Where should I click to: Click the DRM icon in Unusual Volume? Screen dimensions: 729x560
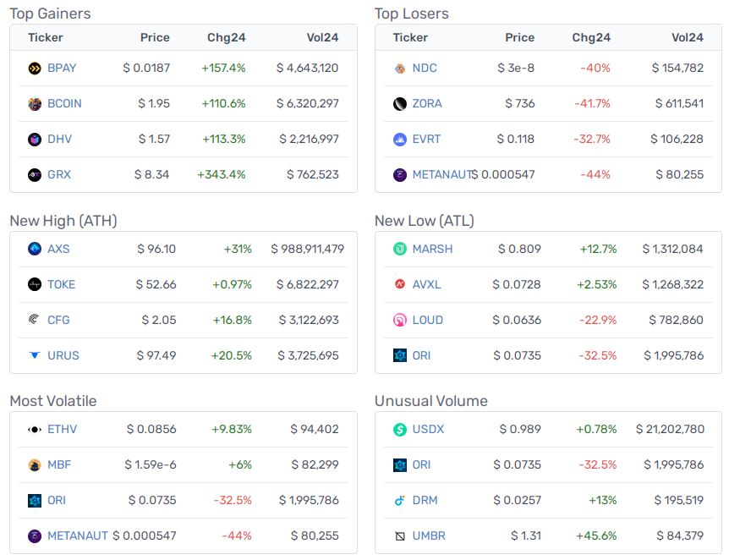(x=400, y=501)
